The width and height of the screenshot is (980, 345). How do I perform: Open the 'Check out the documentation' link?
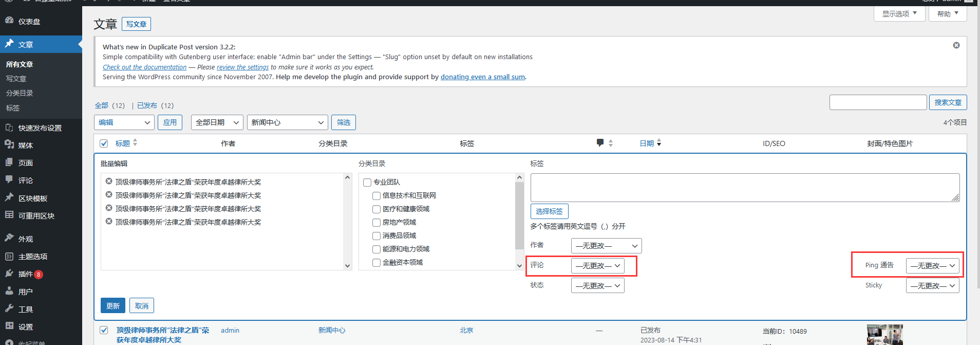click(x=145, y=67)
